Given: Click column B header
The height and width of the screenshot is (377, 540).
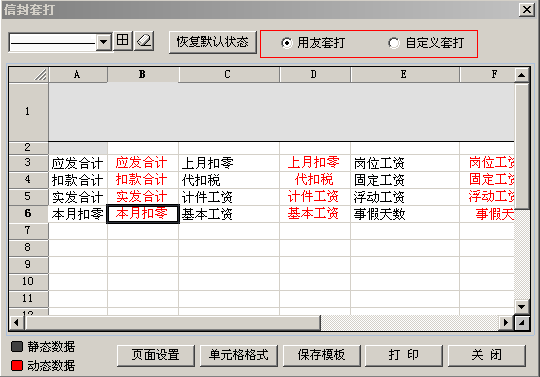Looking at the screenshot, I should coord(143,74).
